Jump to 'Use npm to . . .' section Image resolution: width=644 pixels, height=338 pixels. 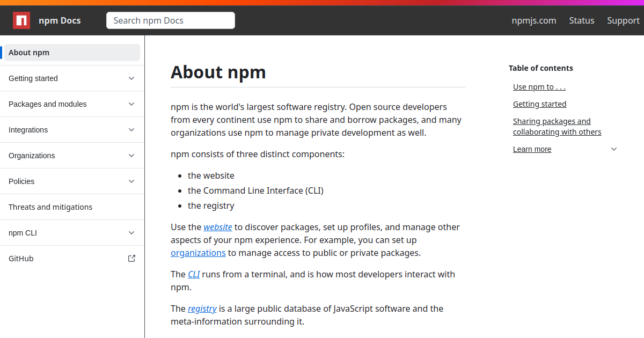(539, 87)
